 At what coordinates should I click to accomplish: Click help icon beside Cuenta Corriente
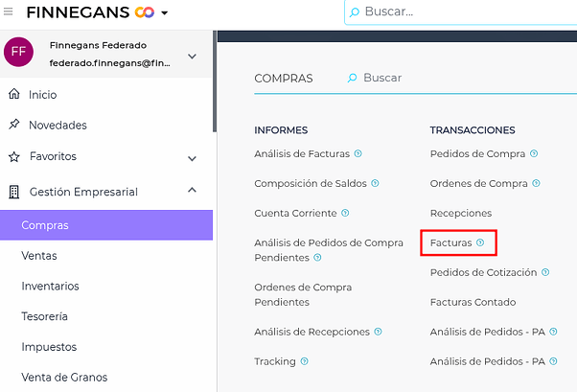click(345, 213)
